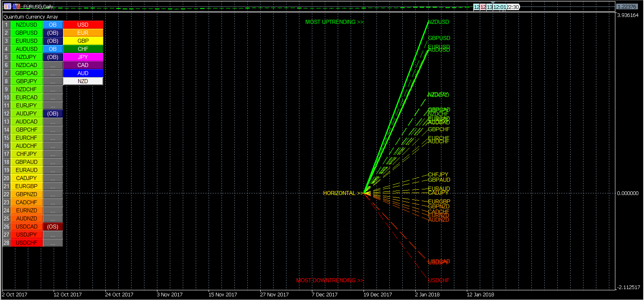This screenshot has height=300, width=644.
Task: Enable the green CHF currency filter
Action: [83, 49]
